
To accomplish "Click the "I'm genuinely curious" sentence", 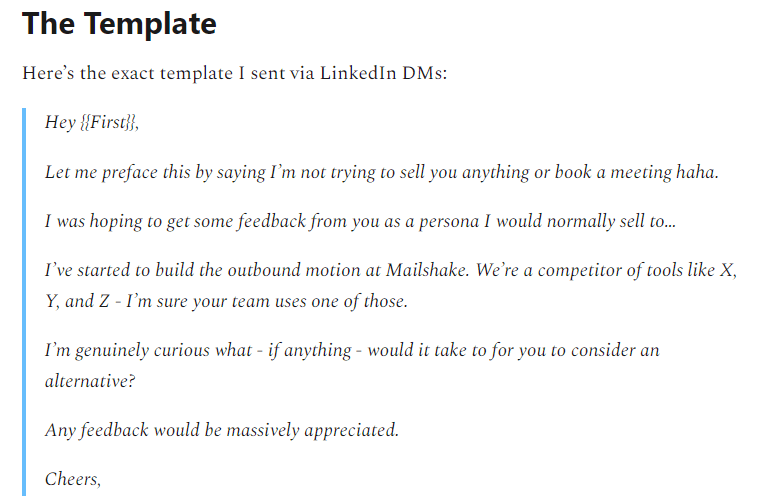I will (x=352, y=351).
